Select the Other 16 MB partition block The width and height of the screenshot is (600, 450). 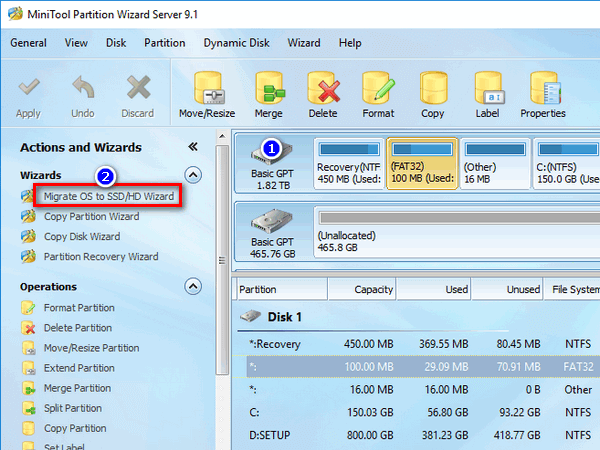[496, 164]
